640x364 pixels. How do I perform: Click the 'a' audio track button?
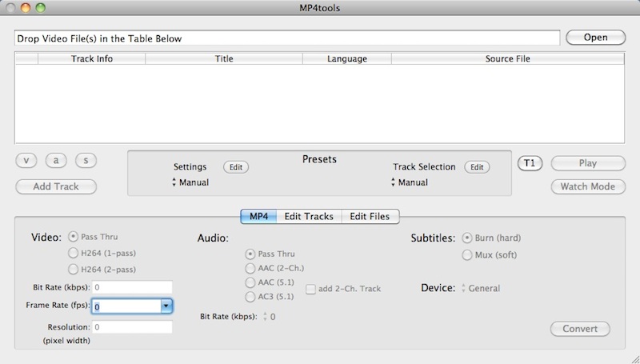point(57,161)
